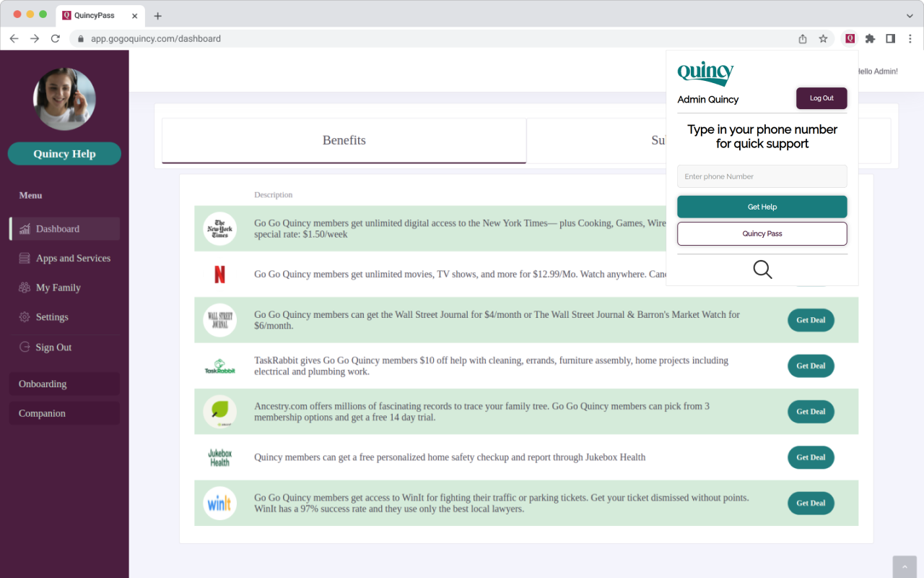924x578 pixels.
Task: Bookmark this page with star icon
Action: click(823, 39)
